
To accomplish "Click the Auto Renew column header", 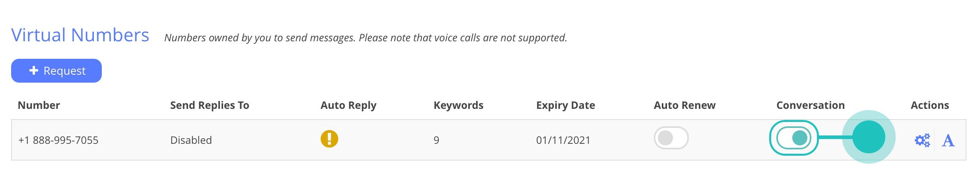I will tap(684, 105).
